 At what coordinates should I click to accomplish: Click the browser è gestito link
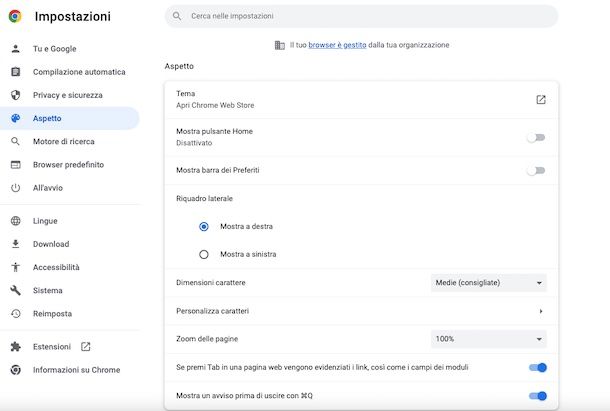[337, 45]
